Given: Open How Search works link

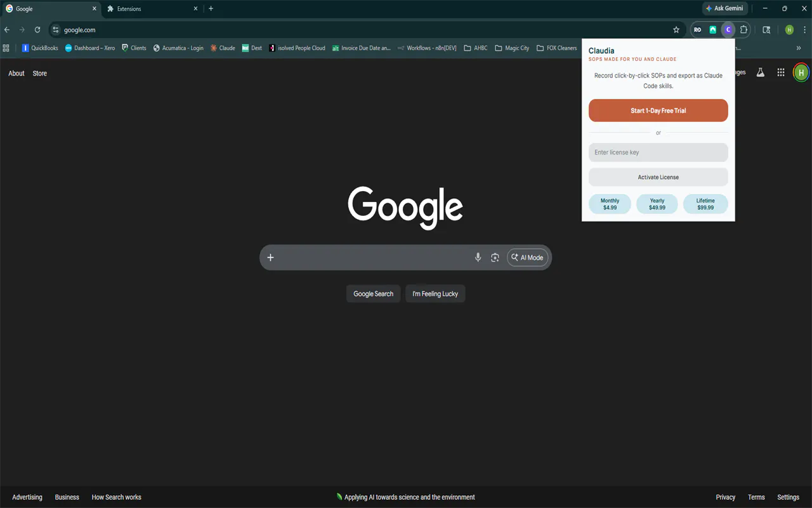Looking at the screenshot, I should (x=117, y=497).
